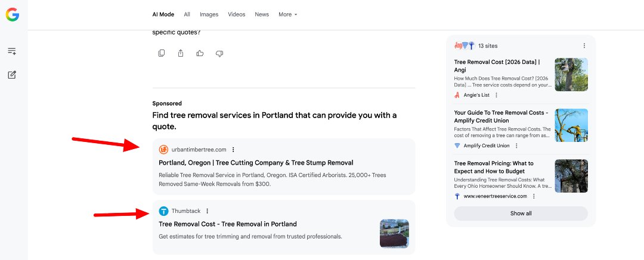Click the urbantimbertree orange favicon
The image size is (644, 260).
(163, 150)
